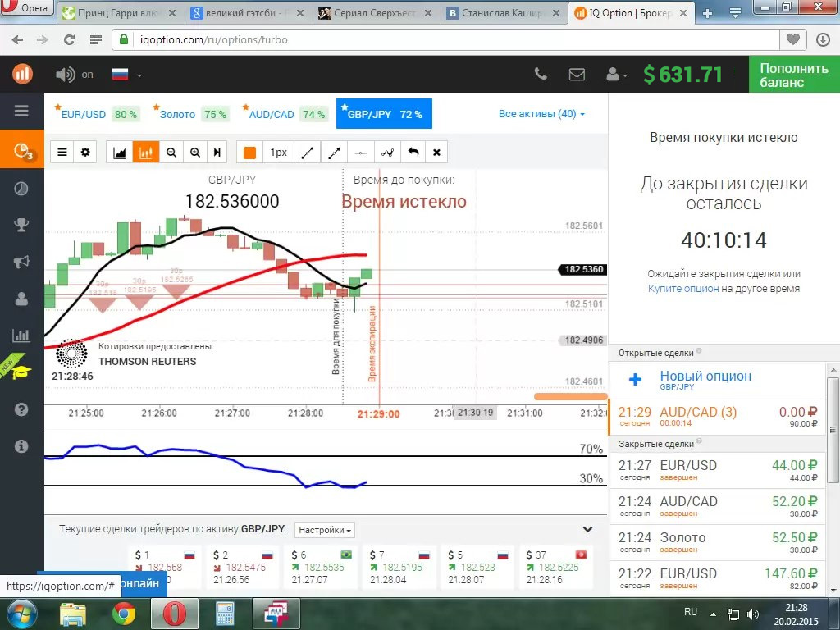840x630 pixels.
Task: Open the trophy tournaments sidebar icon
Action: tap(21, 225)
